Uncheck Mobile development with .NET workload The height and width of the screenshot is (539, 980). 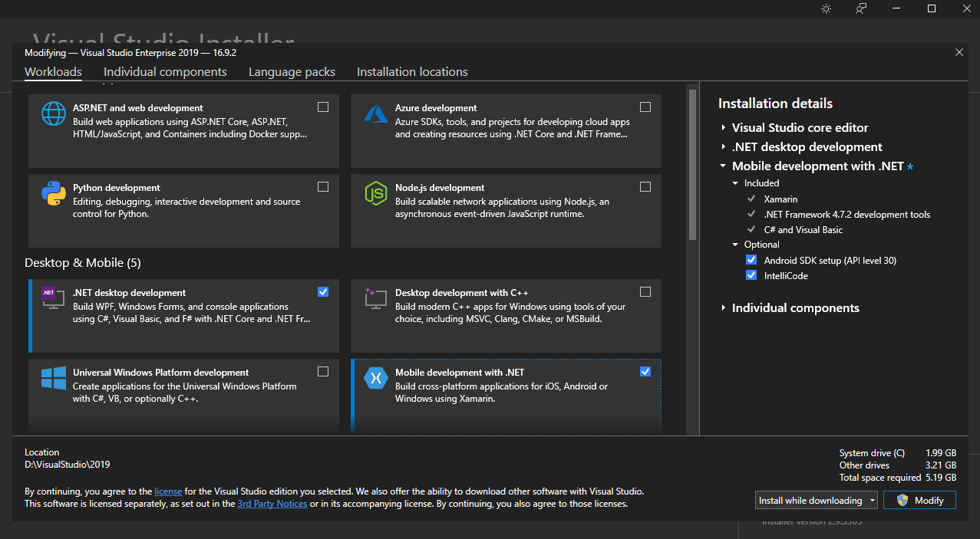pyautogui.click(x=645, y=371)
